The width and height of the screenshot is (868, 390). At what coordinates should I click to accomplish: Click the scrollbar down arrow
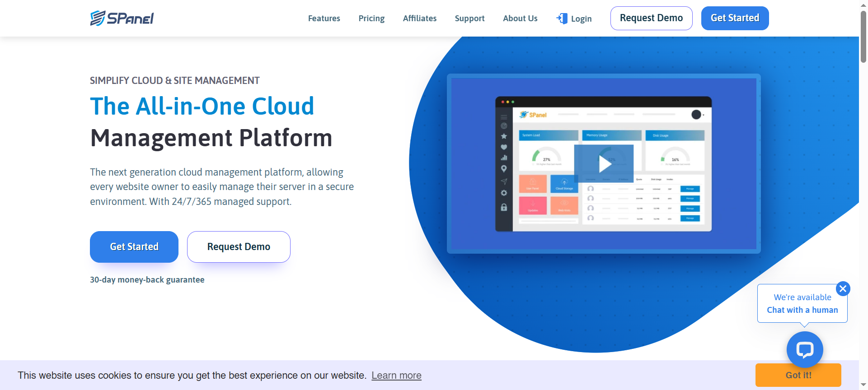tap(863, 385)
